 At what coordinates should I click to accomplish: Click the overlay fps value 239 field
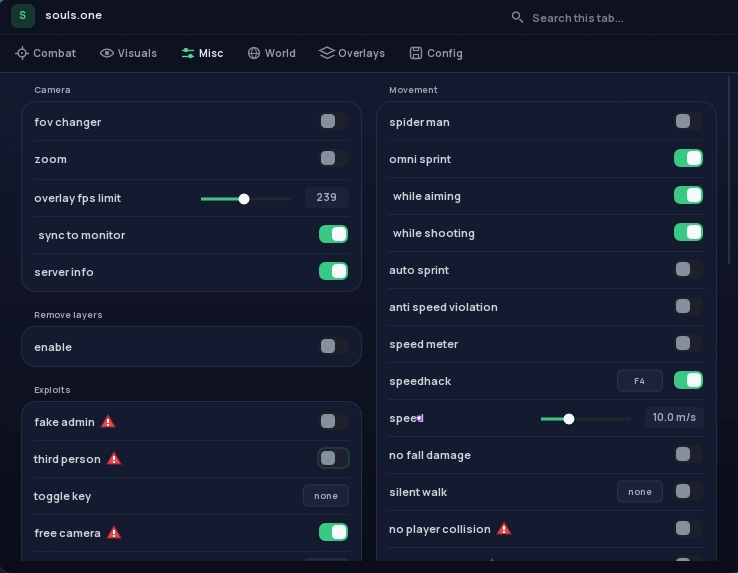327,197
